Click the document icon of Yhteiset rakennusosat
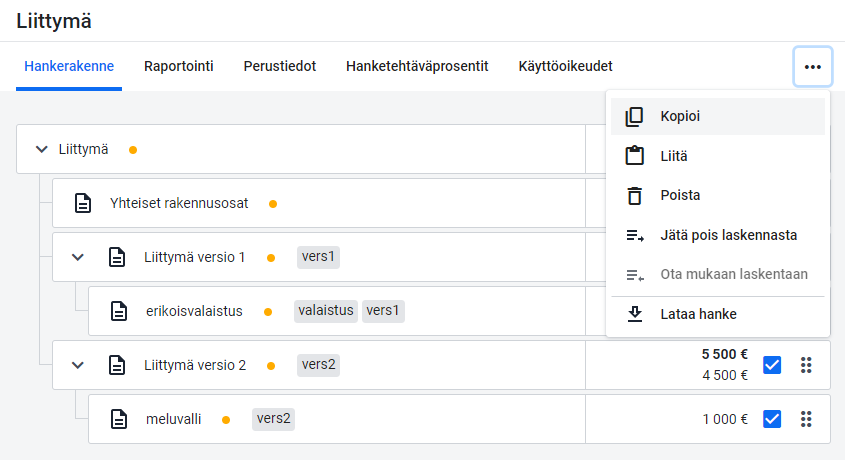 coord(82,203)
